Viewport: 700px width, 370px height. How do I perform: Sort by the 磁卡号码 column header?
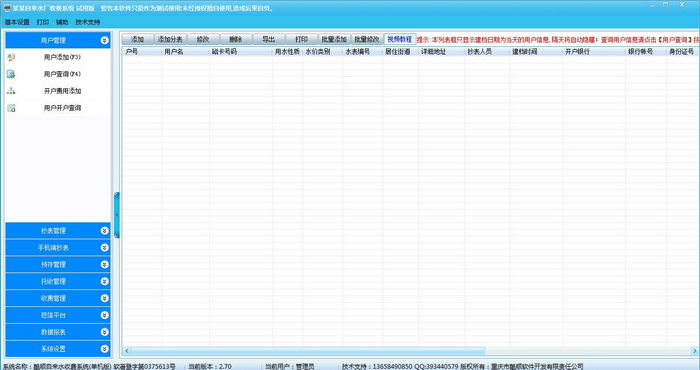point(241,52)
